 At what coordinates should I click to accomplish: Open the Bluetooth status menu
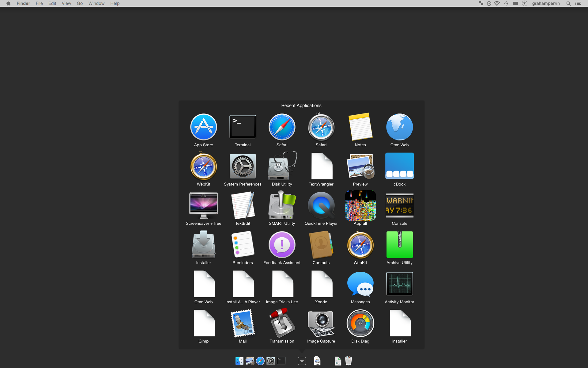coord(506,3)
